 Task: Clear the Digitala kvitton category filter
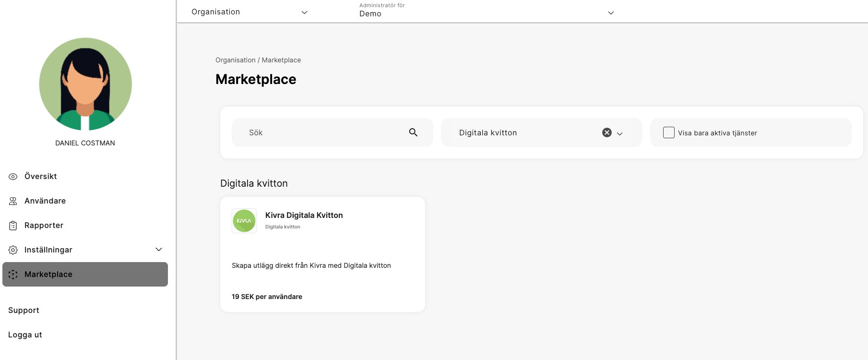(607, 132)
